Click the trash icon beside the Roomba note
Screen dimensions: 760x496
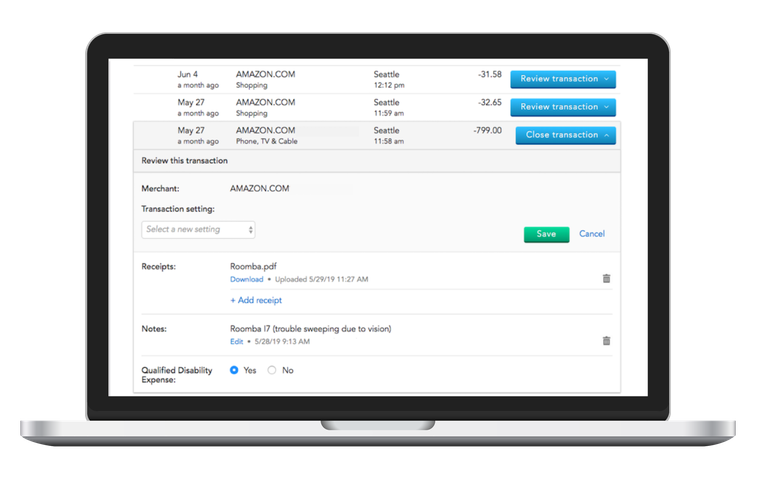[x=606, y=341]
